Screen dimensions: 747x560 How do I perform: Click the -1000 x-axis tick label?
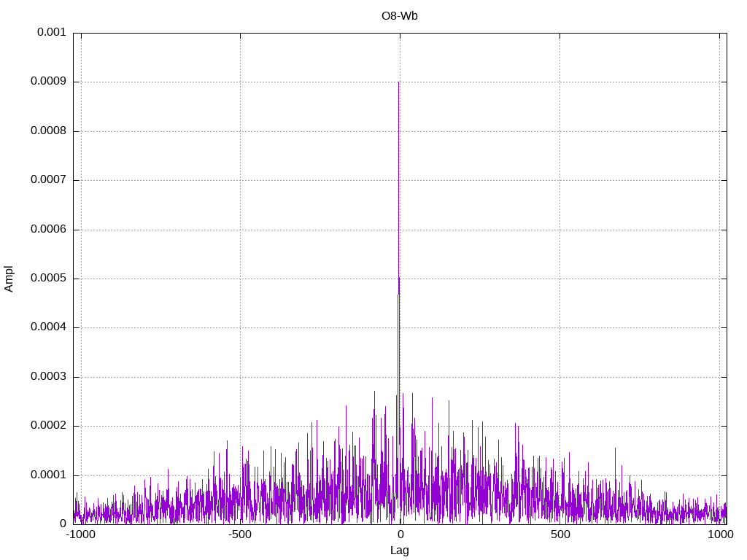tap(80, 534)
